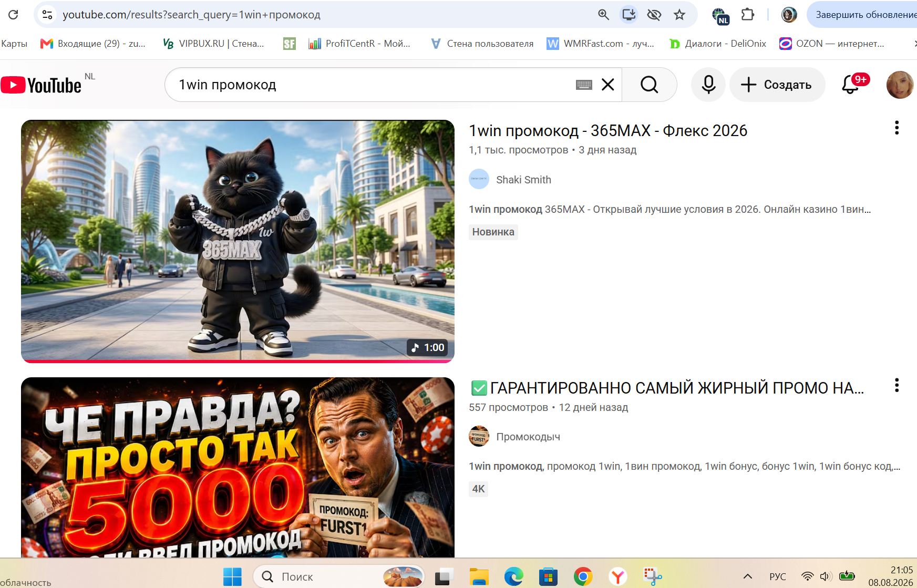Screen dimensions: 917x588
Task: Open the black cat 365MAX video thumbnail
Action: click(238, 241)
